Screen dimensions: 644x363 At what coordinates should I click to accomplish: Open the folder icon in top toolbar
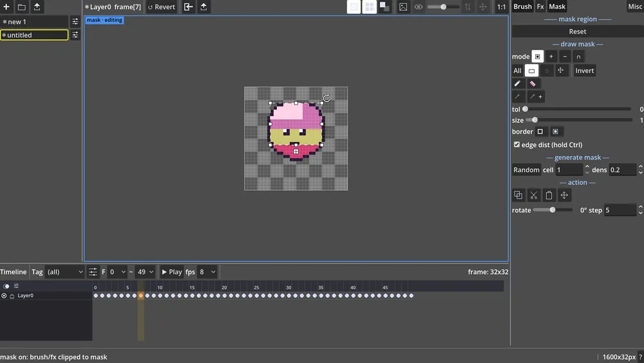coord(22,7)
